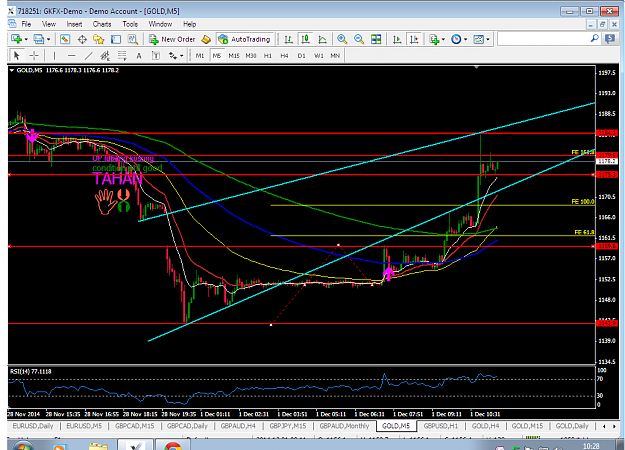
Task: Switch chart to line chart mode
Action: tap(322, 39)
